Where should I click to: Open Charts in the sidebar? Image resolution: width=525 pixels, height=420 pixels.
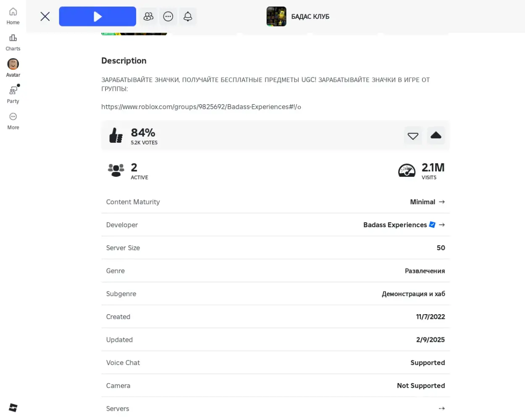click(13, 42)
